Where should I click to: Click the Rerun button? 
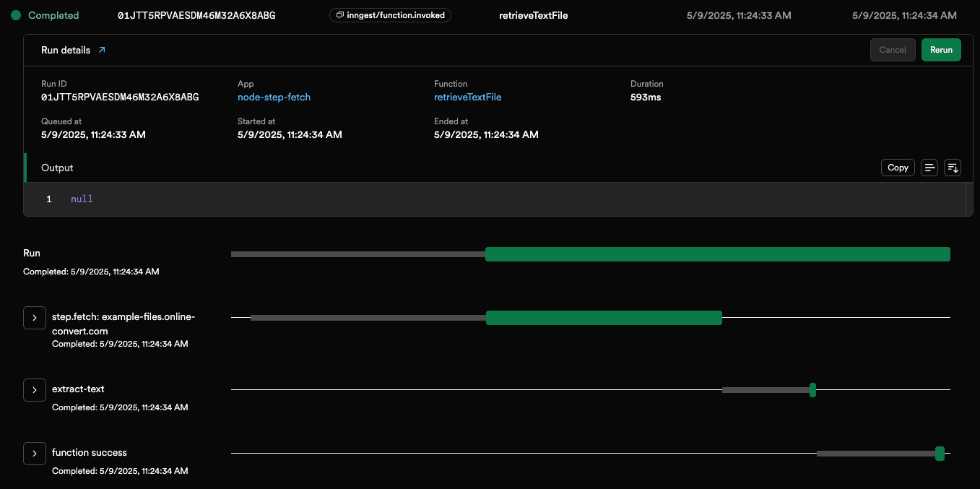point(941,50)
